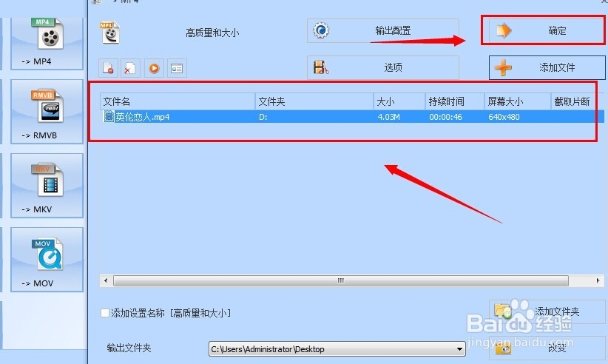Toggle 添加设置名称 checkbox

[105, 313]
